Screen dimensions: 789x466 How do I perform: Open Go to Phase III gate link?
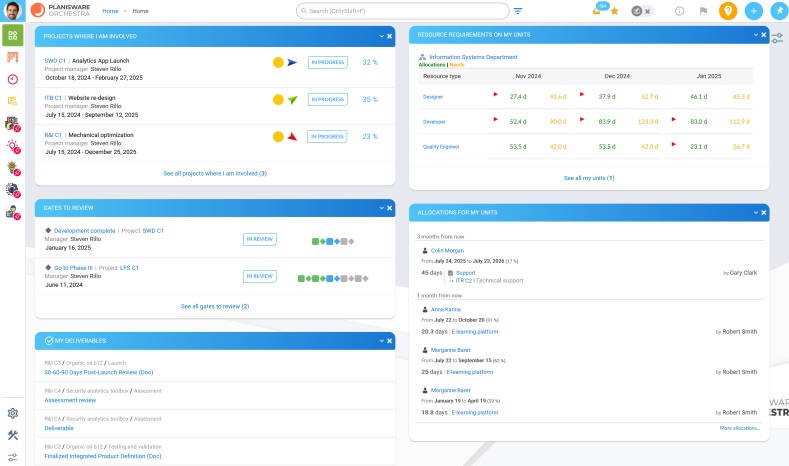pos(73,268)
